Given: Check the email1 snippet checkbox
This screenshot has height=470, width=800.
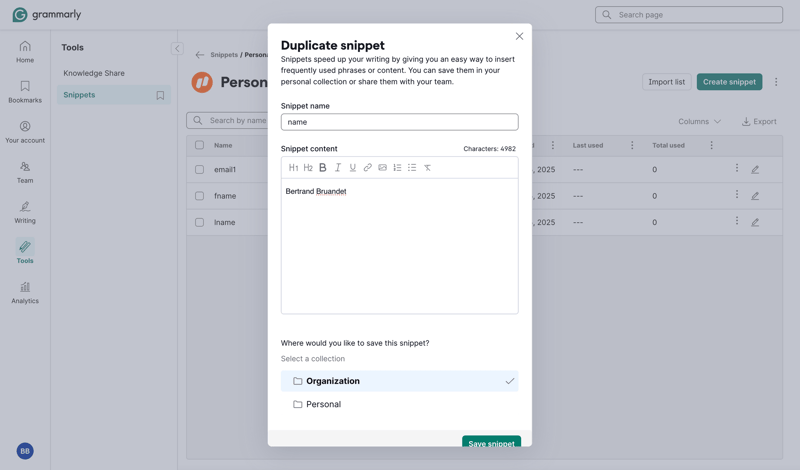Looking at the screenshot, I should tap(199, 169).
